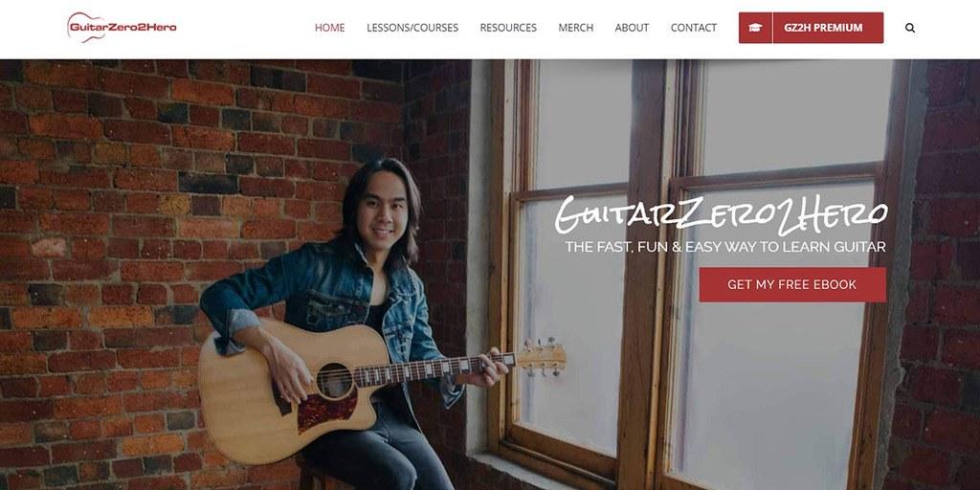Open the search magnifier icon

point(910,28)
